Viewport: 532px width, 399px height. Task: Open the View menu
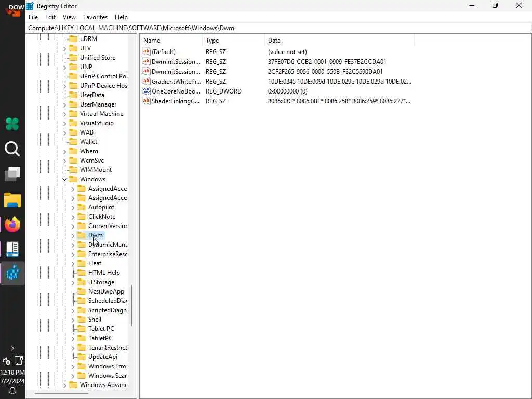point(69,17)
